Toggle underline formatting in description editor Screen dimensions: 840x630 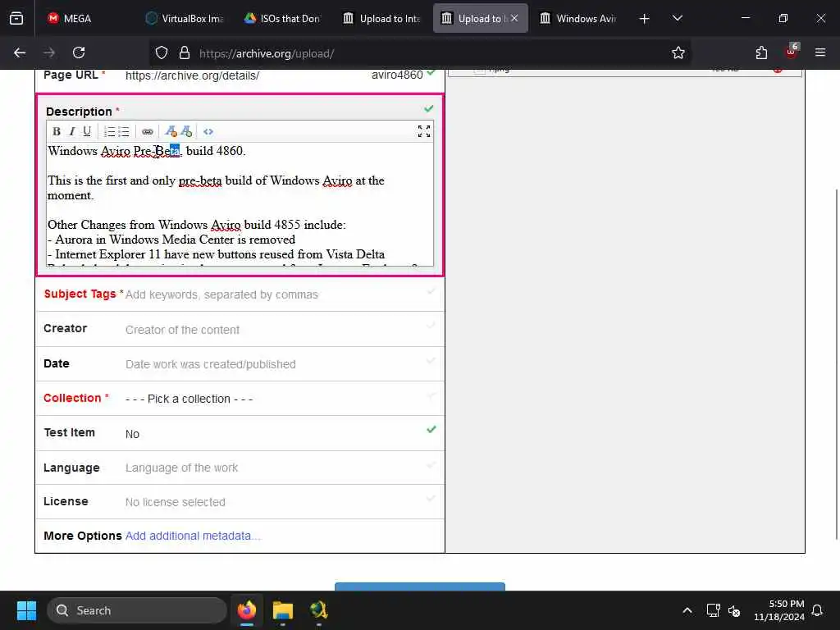point(87,131)
